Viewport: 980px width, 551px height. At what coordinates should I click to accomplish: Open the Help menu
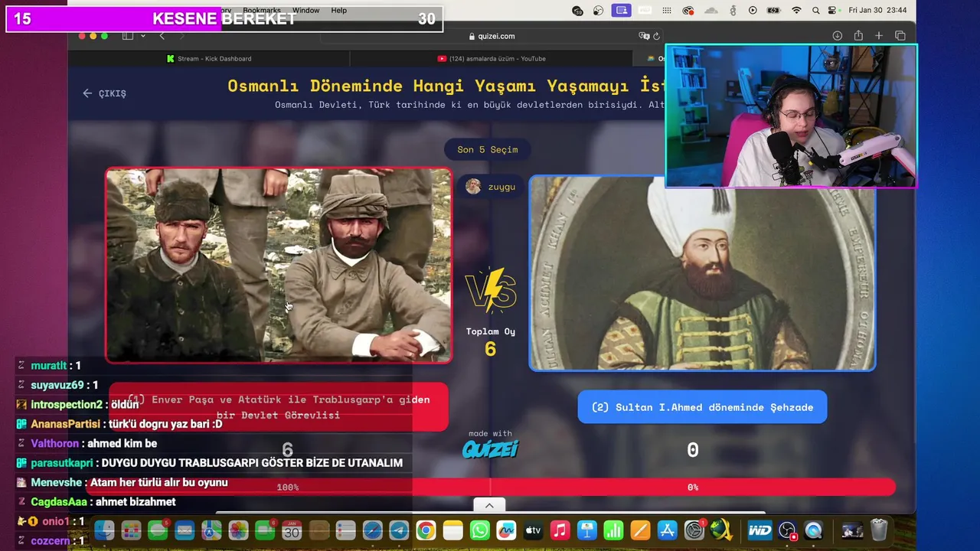(338, 11)
